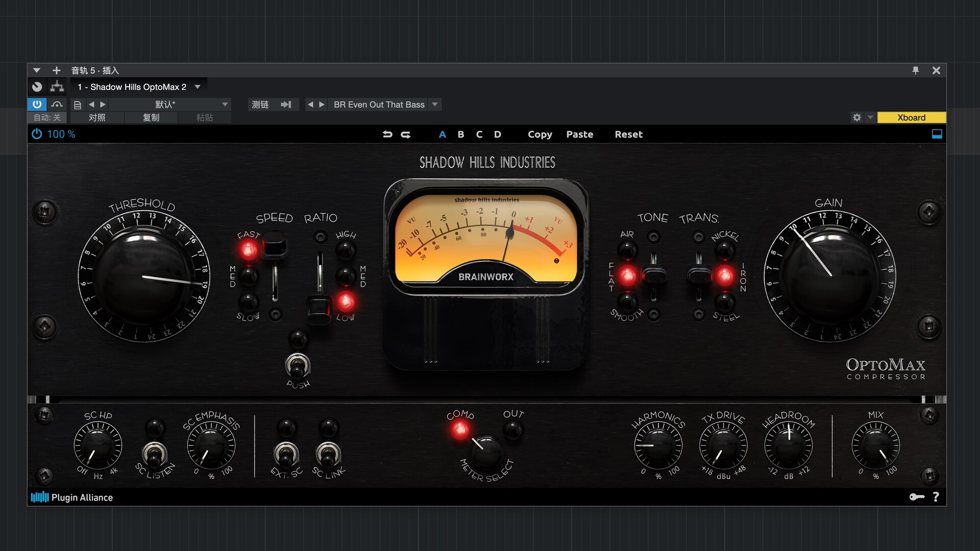Flip the SC LISTEN toggle switch
This screenshot has width=980, height=551.
coord(154,453)
